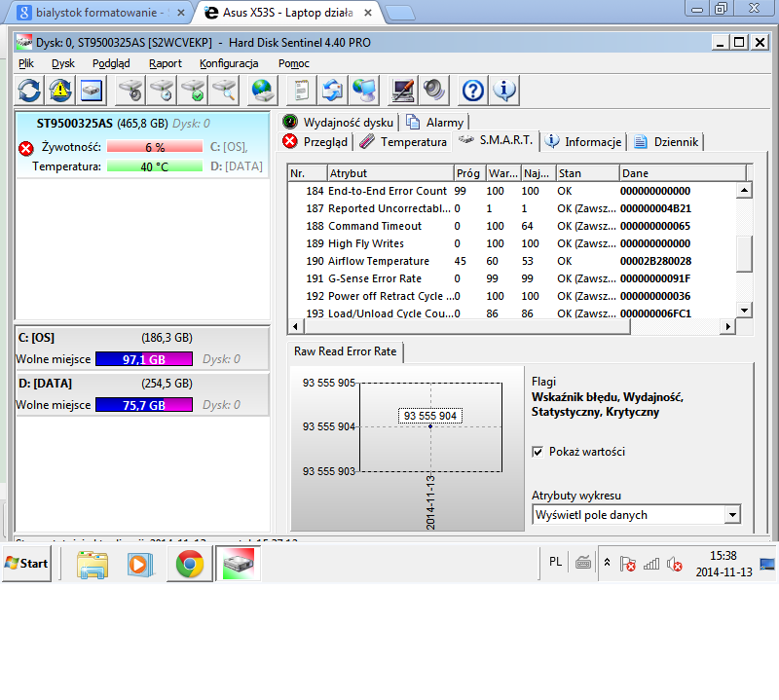
Task: Select the S.M.A.R.T. tab
Action: [496, 140]
